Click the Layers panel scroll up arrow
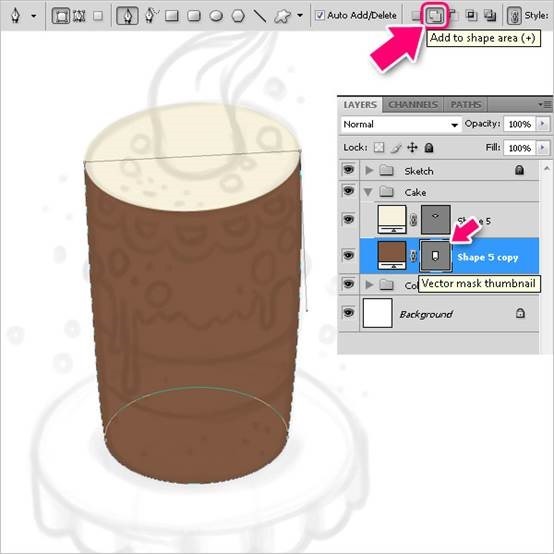This screenshot has height=554, width=554. point(546,169)
